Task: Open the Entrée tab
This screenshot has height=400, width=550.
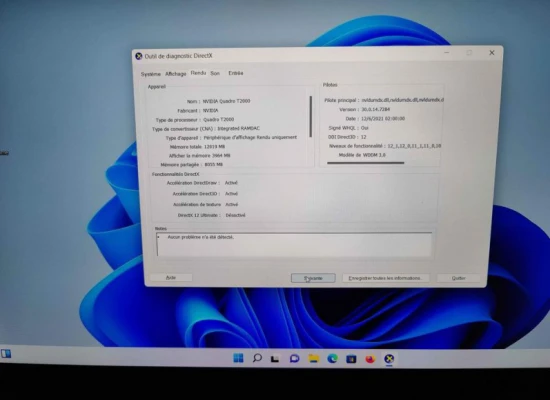Action: [x=236, y=73]
